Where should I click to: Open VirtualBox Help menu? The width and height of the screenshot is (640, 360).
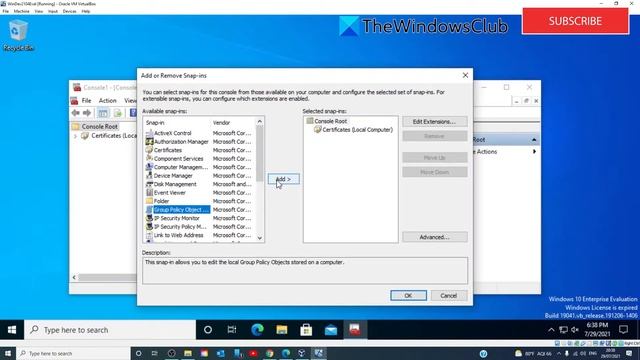pyautogui.click(x=86, y=11)
